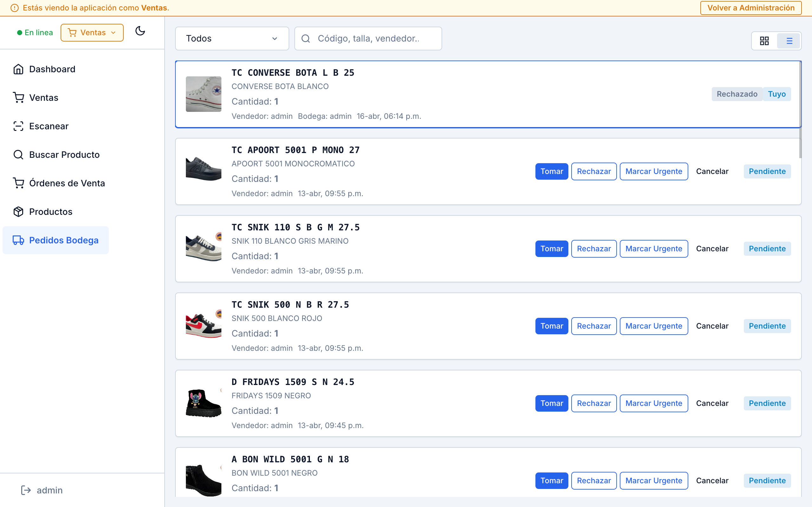
Task: Open Buscar Producto with the magnifier icon
Action: point(18,154)
